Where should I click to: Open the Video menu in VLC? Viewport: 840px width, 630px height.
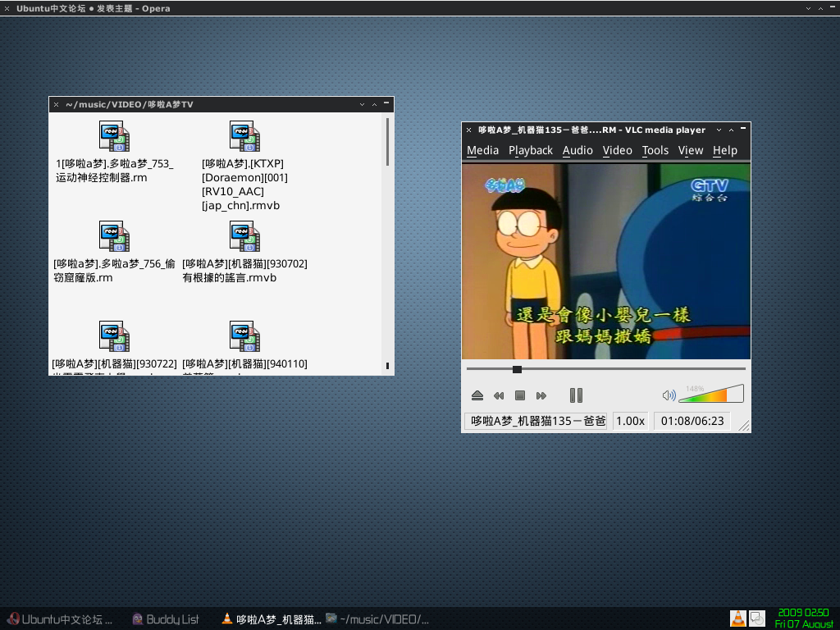617,151
